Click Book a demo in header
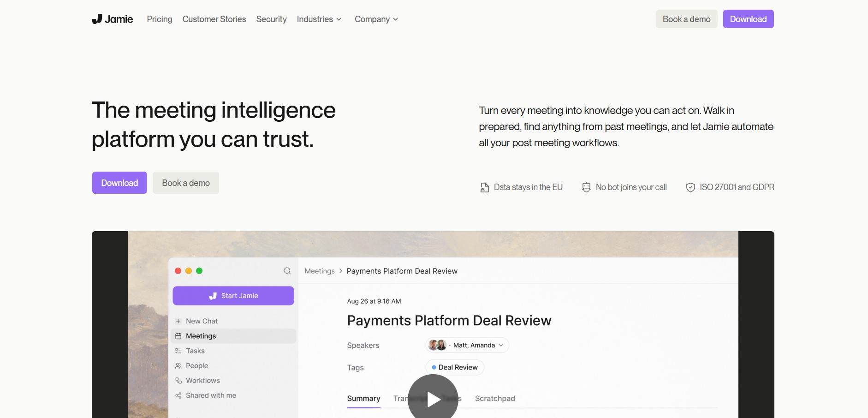Viewport: 868px width, 418px height. [x=686, y=19]
